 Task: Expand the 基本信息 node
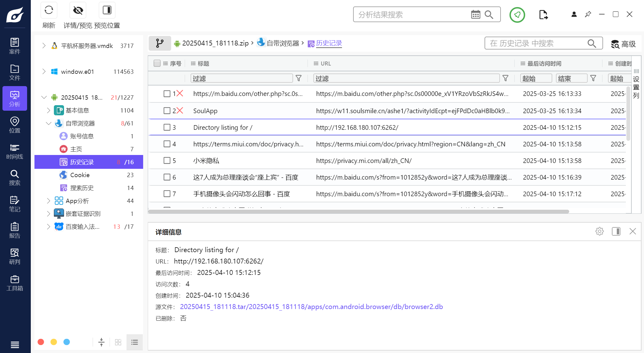click(x=48, y=110)
